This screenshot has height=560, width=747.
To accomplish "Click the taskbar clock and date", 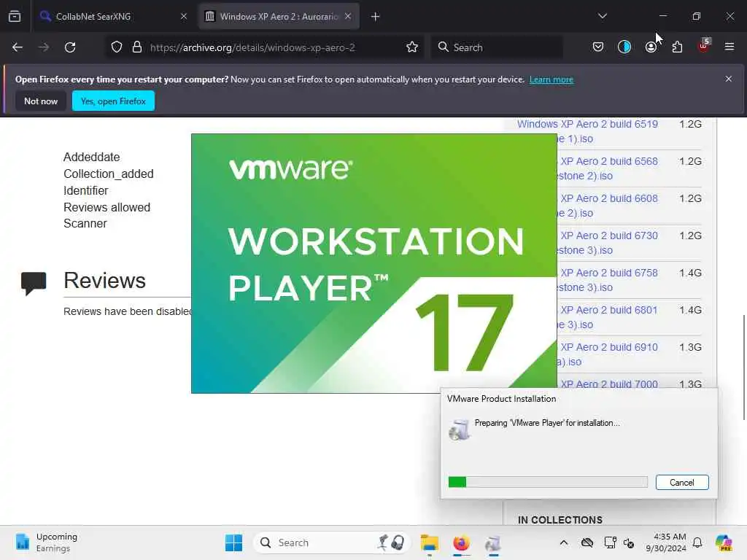I will pyautogui.click(x=665, y=542).
